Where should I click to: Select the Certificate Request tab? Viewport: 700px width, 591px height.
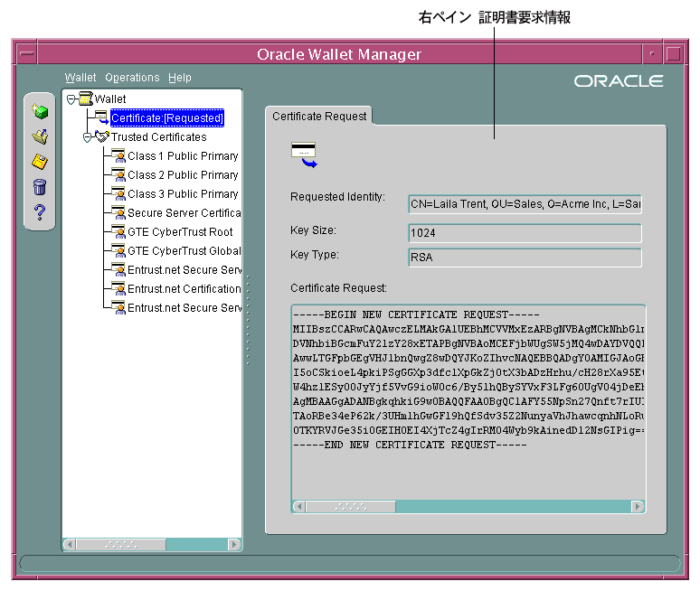click(x=319, y=116)
